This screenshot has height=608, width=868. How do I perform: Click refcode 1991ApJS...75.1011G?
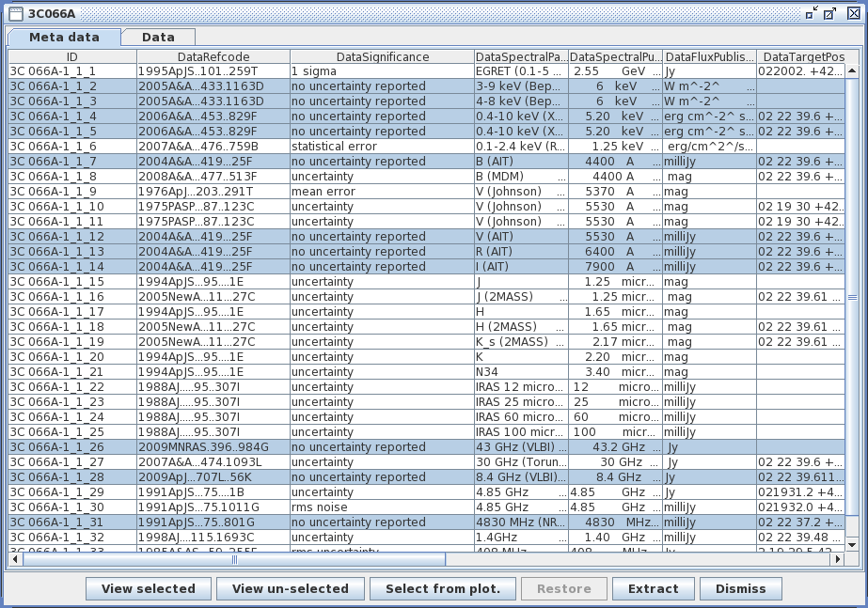pos(213,507)
